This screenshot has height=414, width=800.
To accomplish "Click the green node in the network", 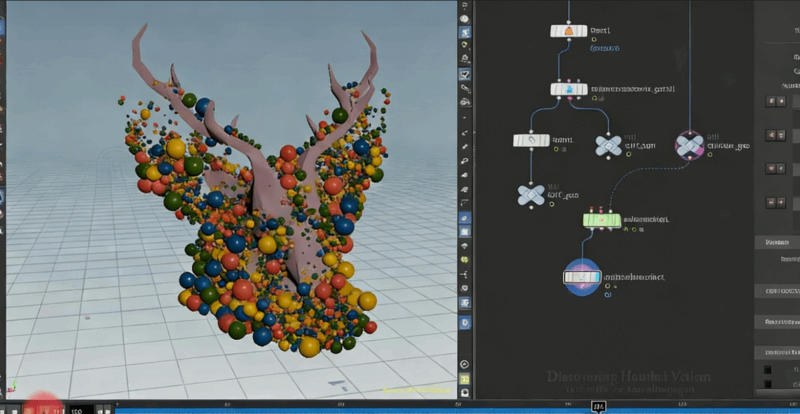I will 602,219.
